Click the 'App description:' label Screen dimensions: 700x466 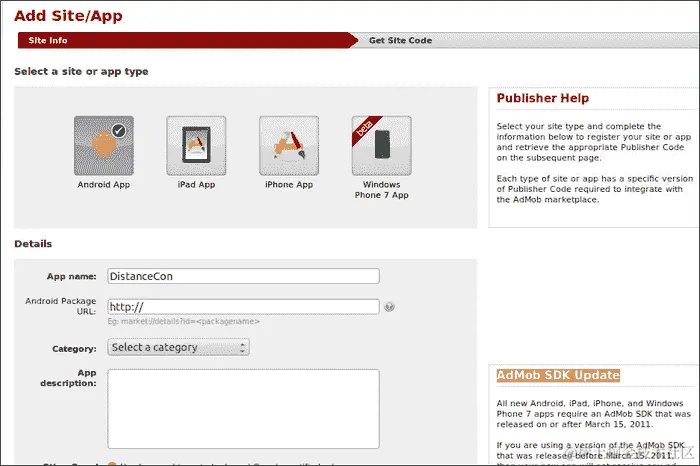(68, 378)
